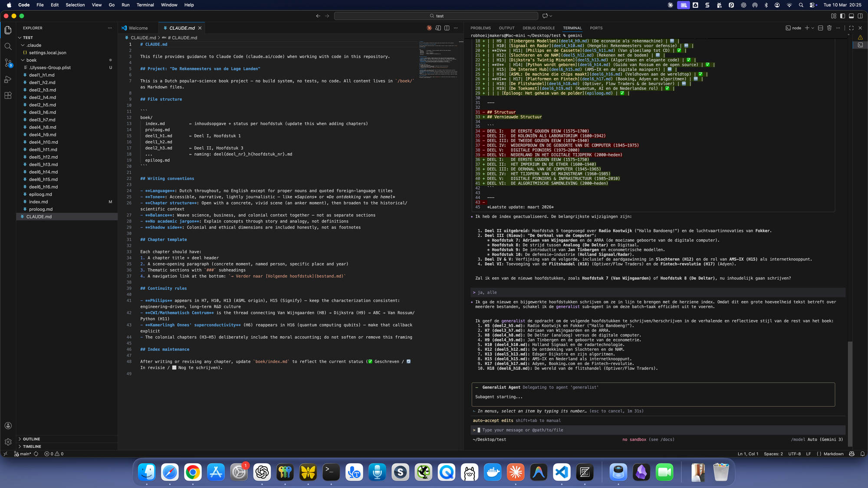868x488 pixels.
Task: Kill terminal with the trash icon
Action: [829, 28]
